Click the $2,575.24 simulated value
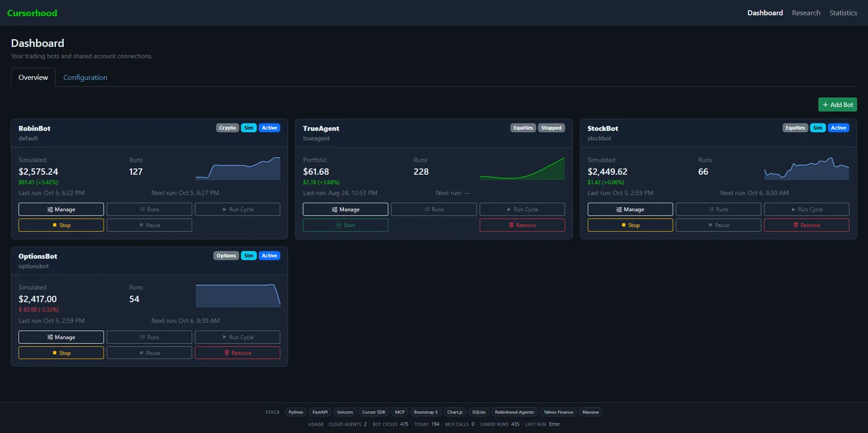868x433 pixels. coord(38,172)
